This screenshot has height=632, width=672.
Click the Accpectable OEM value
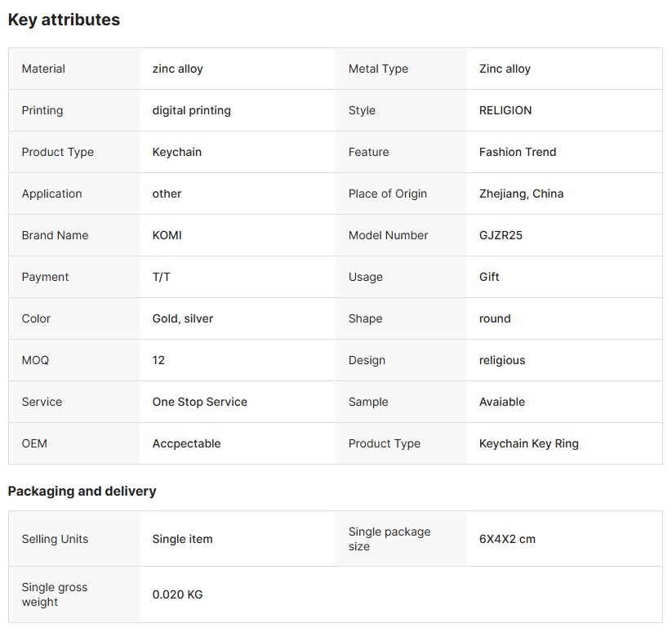pos(186,443)
